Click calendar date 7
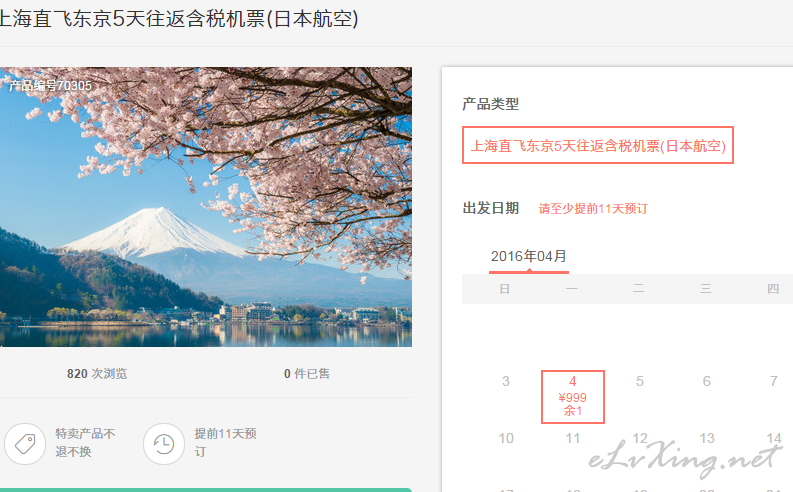The width and height of the screenshot is (793, 492). pyautogui.click(x=774, y=381)
